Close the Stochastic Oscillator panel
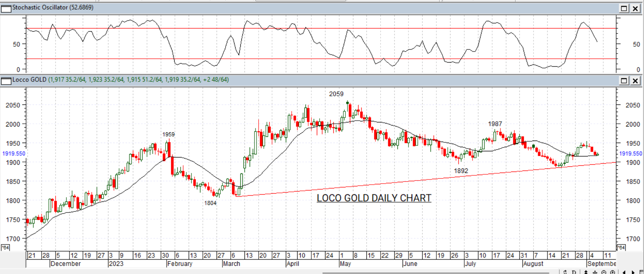 (x=635, y=8)
